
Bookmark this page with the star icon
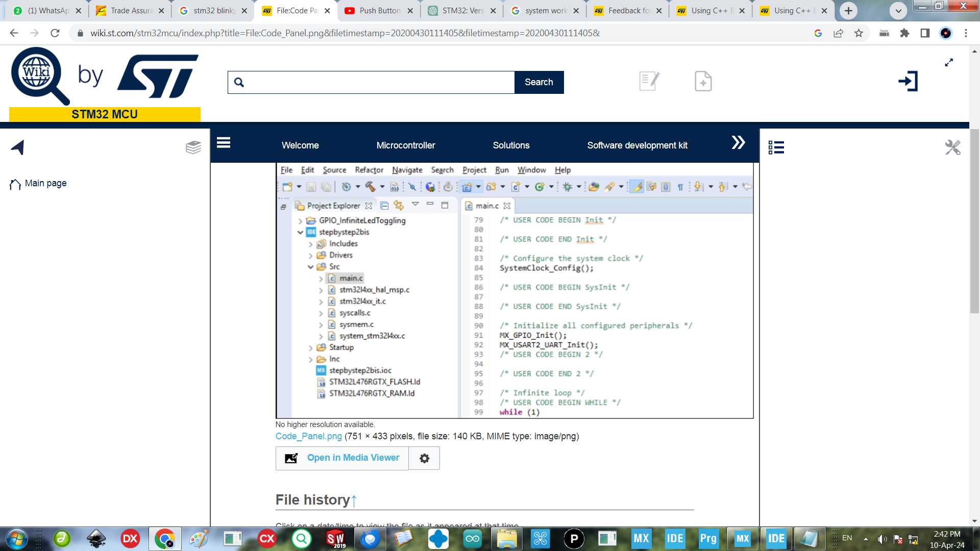point(859,32)
